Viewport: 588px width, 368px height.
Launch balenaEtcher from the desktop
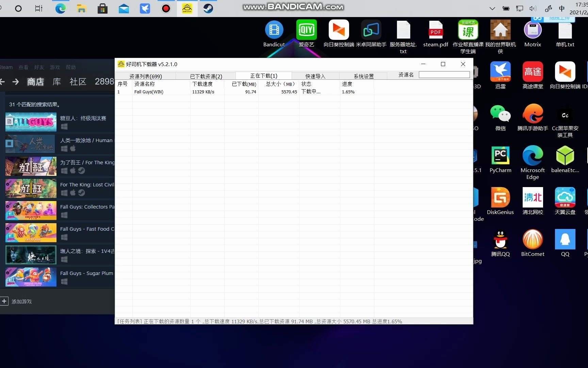point(565,159)
